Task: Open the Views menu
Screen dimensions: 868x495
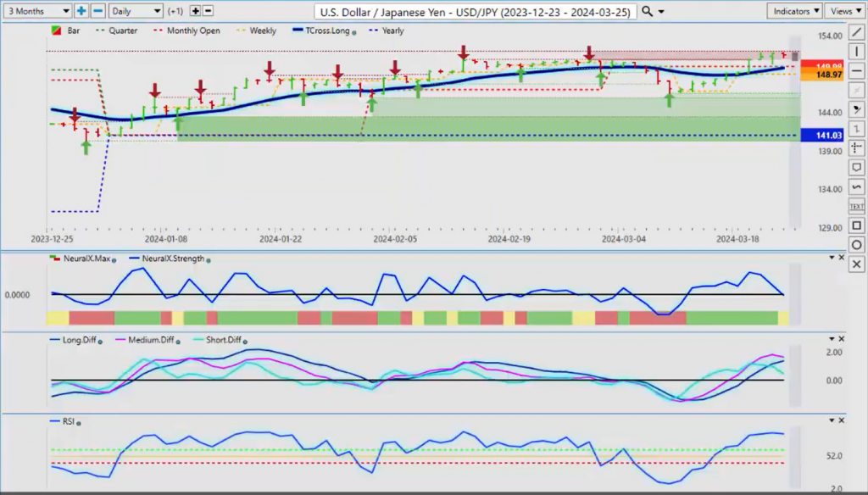Action: coord(844,11)
